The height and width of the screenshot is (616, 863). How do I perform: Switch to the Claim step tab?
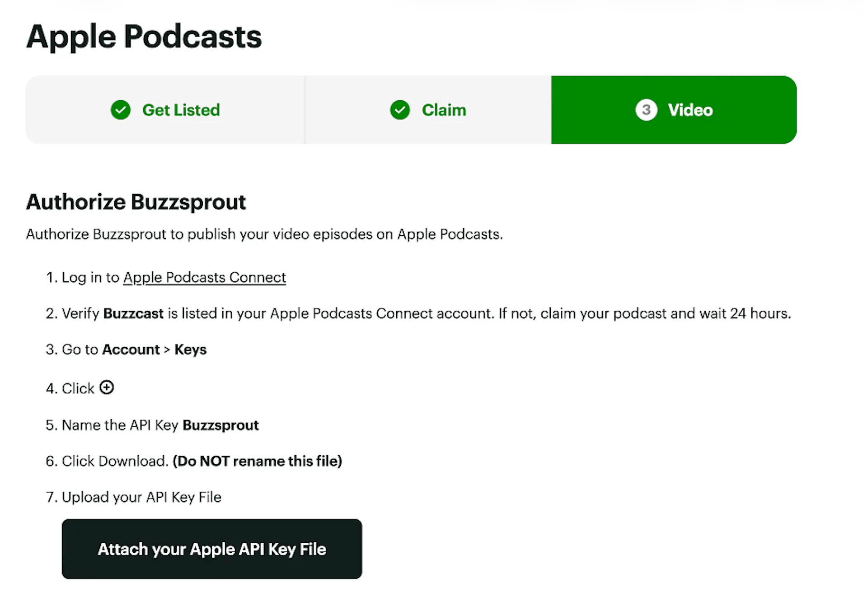[x=428, y=110]
